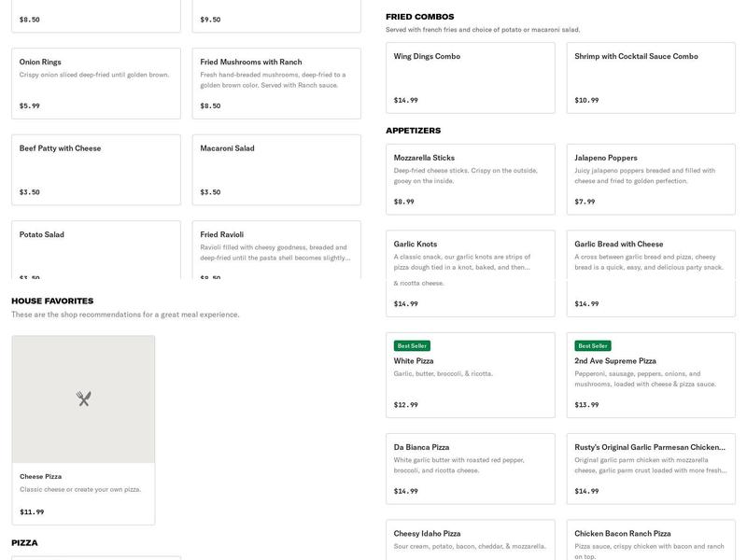Pick the Chicken Bacon Ranch Pizza
The image size is (747, 560).
point(650,539)
